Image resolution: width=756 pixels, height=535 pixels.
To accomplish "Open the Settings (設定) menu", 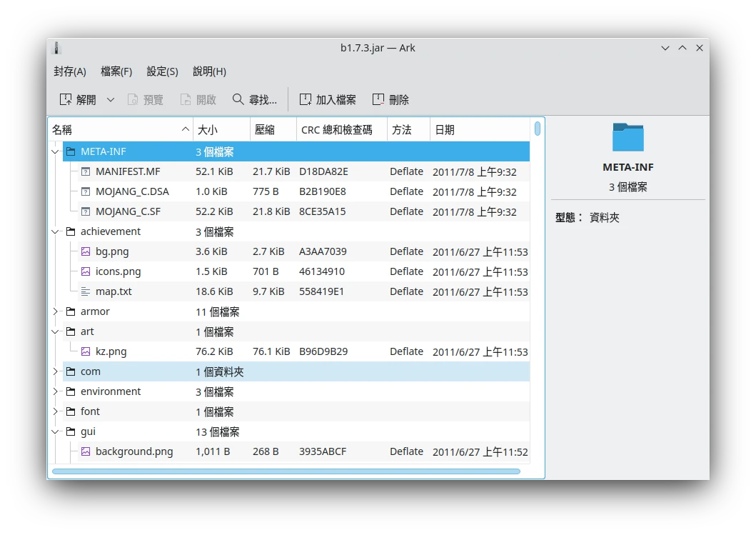I will click(x=162, y=71).
